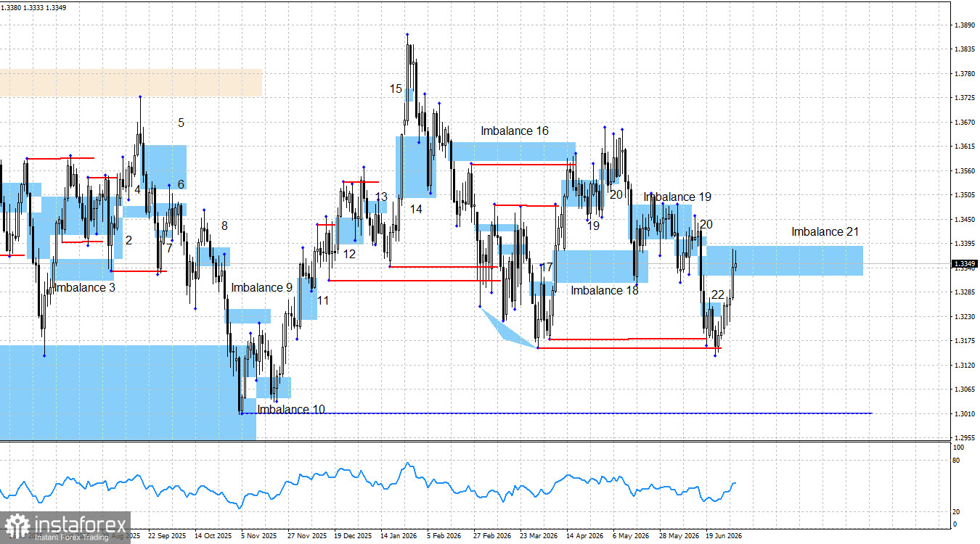Select the beige zone rectangle at 1.3780
Image resolution: width=980 pixels, height=544 pixels.
pos(131,83)
